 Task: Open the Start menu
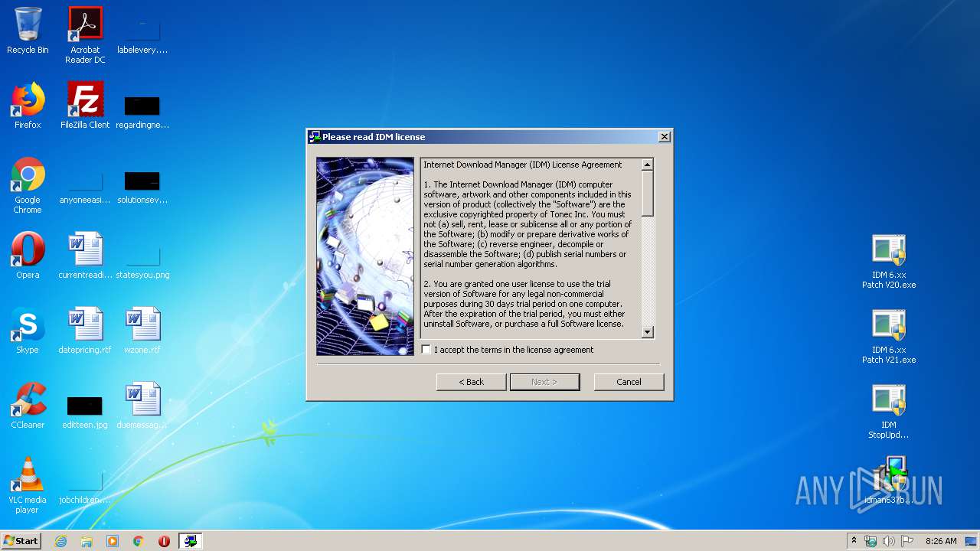pyautogui.click(x=21, y=540)
